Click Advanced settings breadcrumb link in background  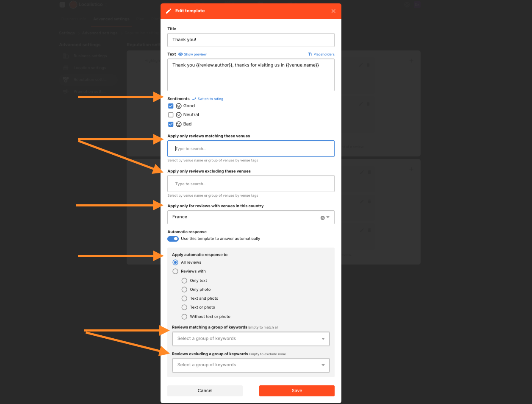click(100, 33)
